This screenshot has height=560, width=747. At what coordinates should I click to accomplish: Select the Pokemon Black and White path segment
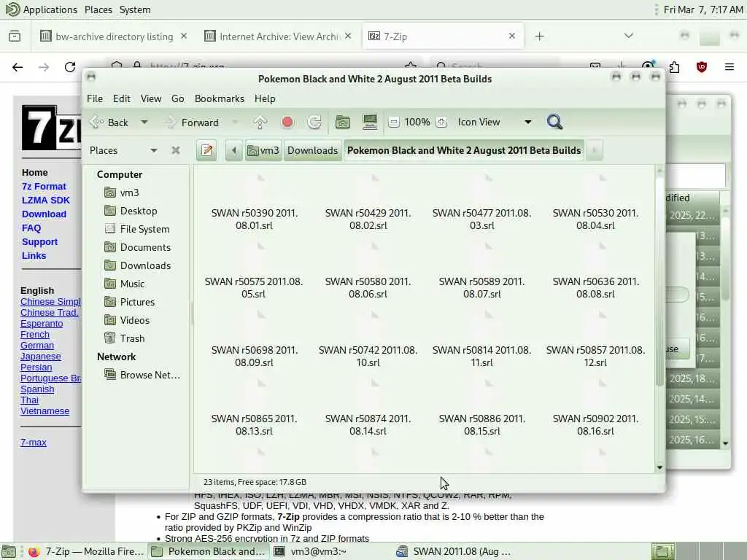coord(464,150)
